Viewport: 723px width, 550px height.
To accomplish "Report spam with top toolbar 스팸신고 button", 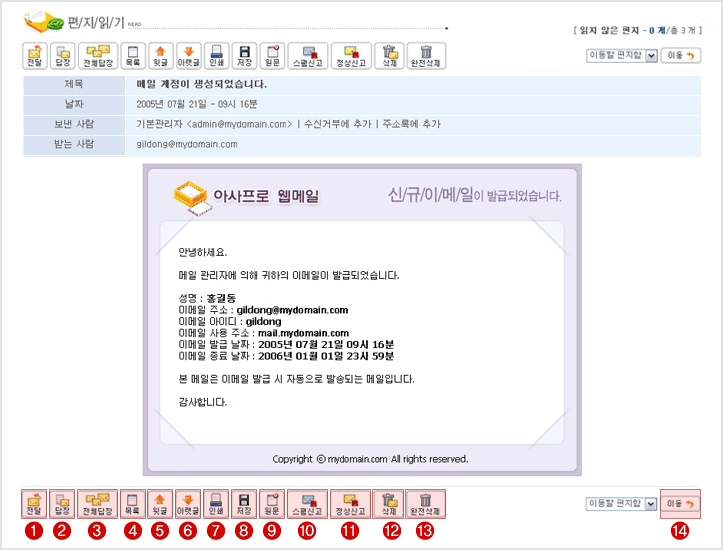I will tap(307, 55).
